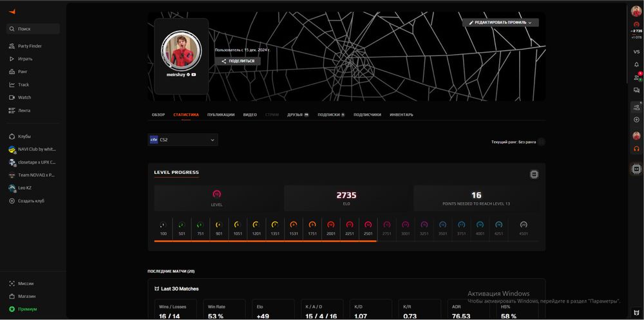Click the level badge above 2001

pos(330,225)
